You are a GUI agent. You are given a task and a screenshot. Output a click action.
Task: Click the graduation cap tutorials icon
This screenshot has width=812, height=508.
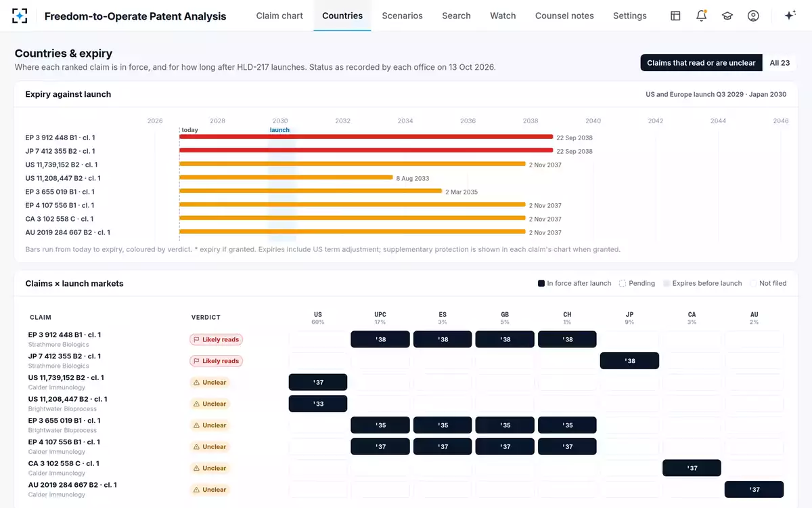tap(727, 16)
